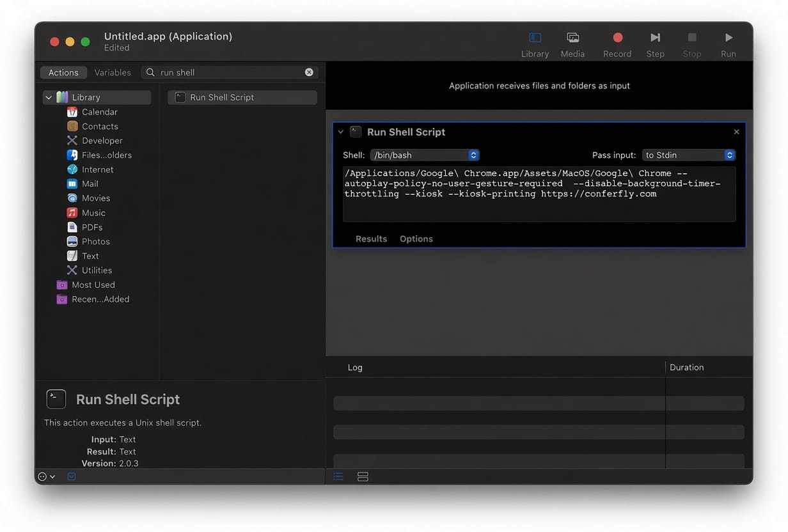
Task: Clear the run shell search text
Action: (309, 72)
